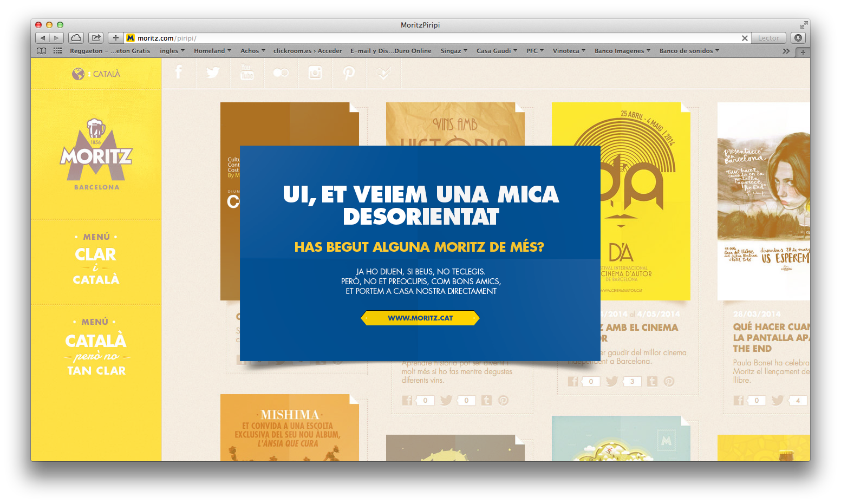Click the Facebook icon in the top bar
This screenshot has width=841, height=504.
click(179, 73)
